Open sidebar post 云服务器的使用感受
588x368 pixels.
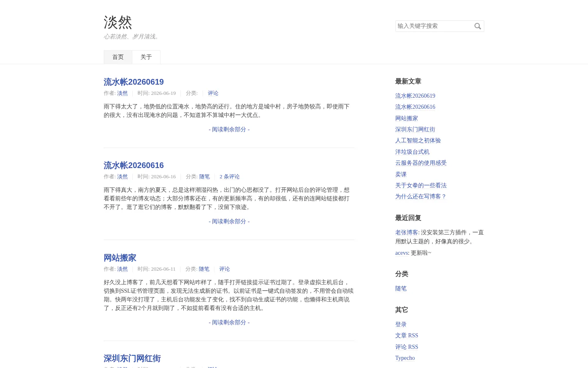[421, 163]
